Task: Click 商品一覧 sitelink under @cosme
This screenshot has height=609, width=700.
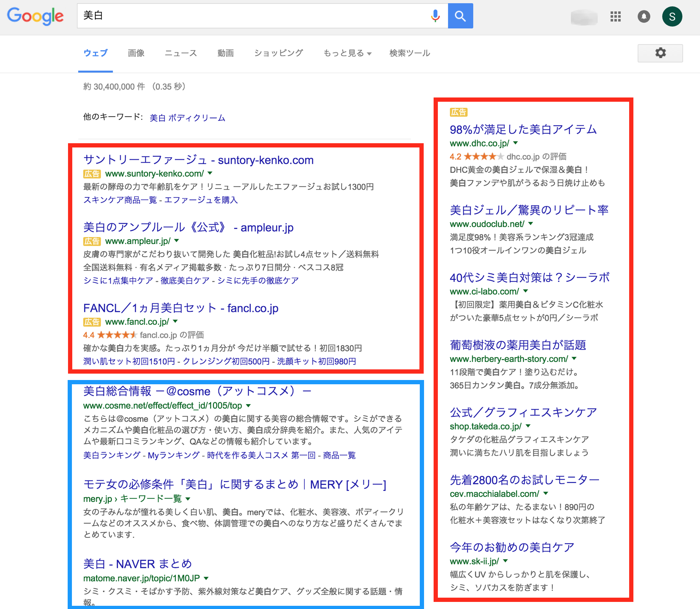Action: pyautogui.click(x=339, y=455)
